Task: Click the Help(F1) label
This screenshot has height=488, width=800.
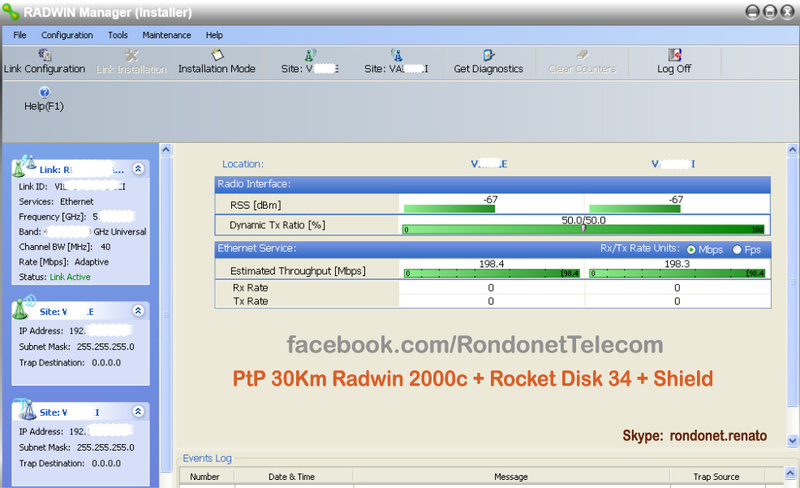Action: point(44,106)
